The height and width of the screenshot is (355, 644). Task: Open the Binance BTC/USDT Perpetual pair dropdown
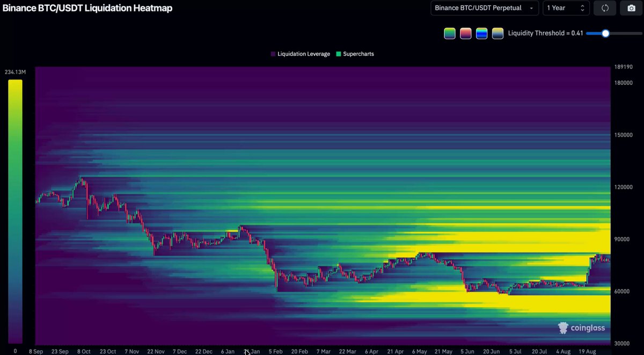pyautogui.click(x=485, y=8)
